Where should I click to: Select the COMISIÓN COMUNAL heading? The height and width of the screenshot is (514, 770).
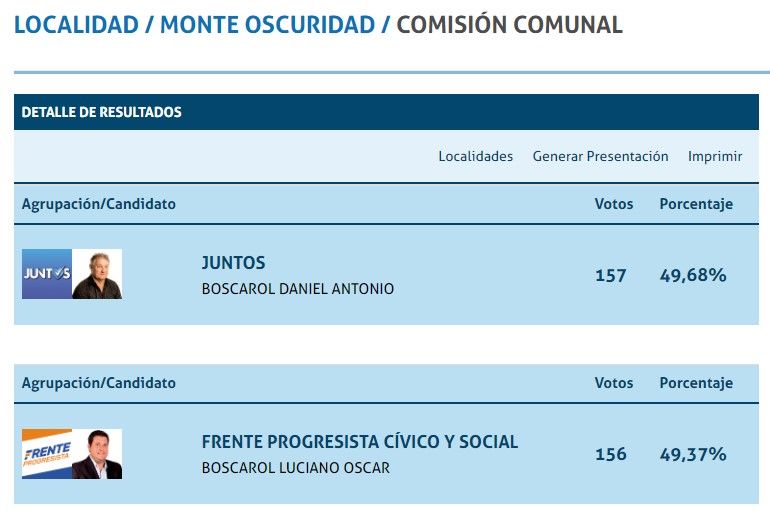(x=509, y=25)
